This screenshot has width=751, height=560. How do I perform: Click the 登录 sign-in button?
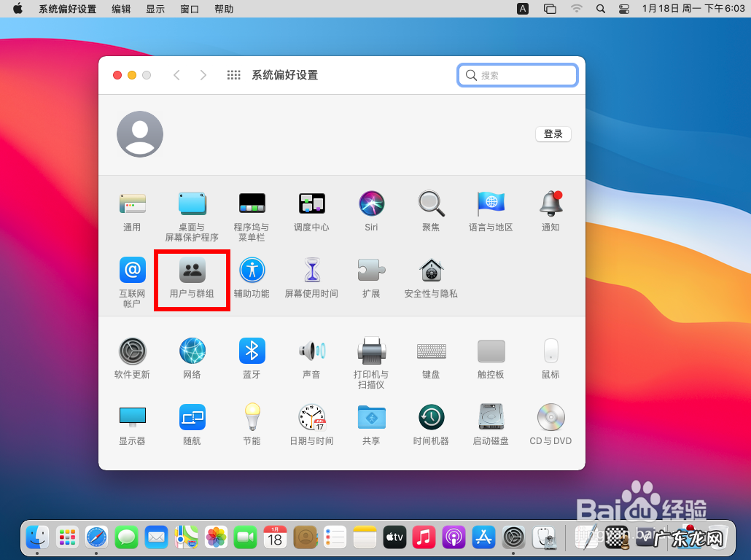click(x=553, y=134)
